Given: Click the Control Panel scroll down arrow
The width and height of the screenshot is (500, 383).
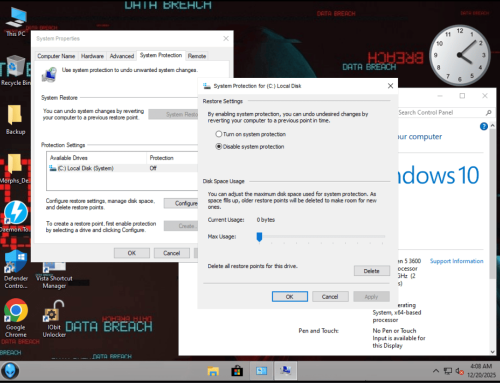Looking at the screenshot, I should (492, 352).
